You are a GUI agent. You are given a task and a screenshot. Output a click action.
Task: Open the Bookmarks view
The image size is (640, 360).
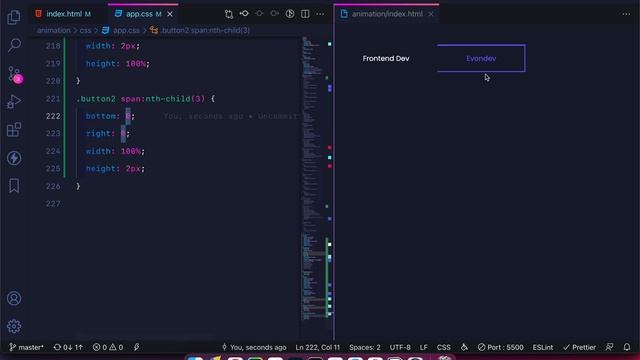tap(14, 186)
